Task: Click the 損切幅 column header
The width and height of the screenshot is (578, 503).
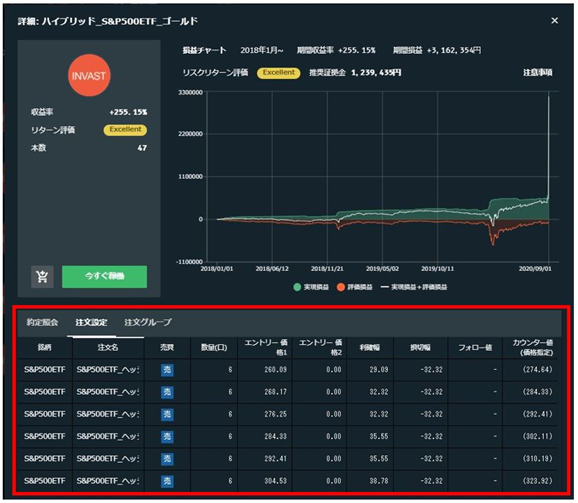Action: click(x=420, y=347)
